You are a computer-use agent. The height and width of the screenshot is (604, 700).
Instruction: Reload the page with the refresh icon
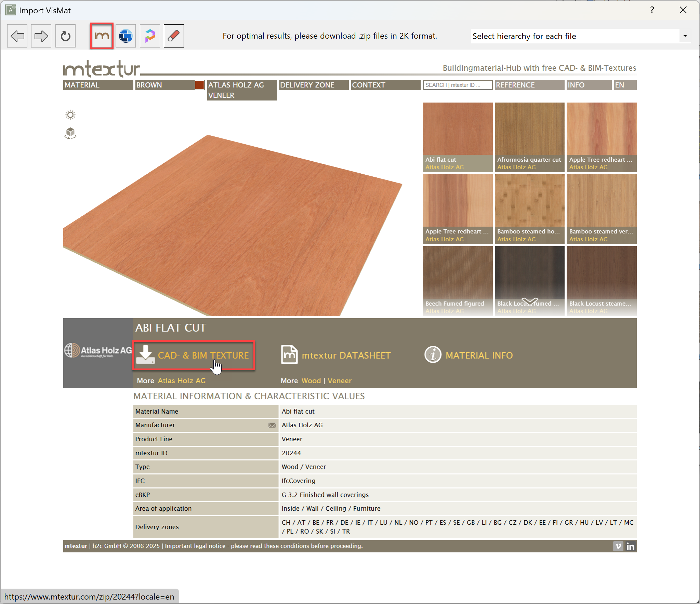click(x=65, y=36)
